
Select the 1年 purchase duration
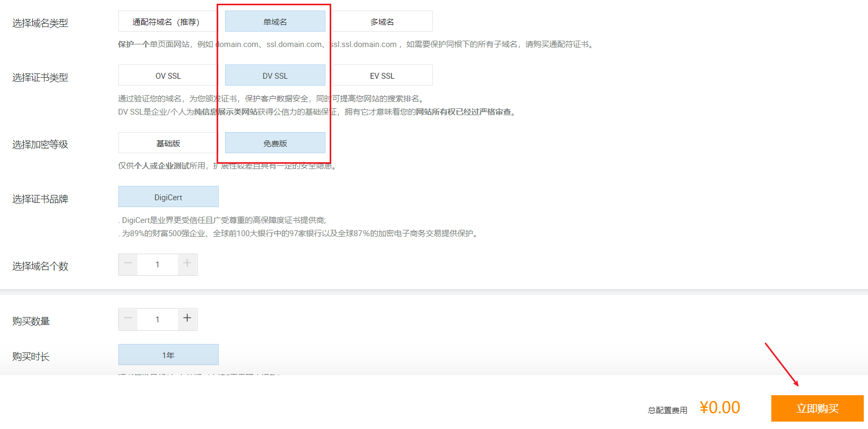(x=168, y=355)
